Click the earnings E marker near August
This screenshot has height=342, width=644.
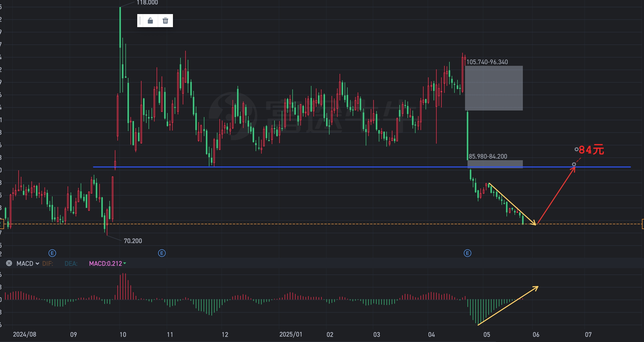pos(52,253)
